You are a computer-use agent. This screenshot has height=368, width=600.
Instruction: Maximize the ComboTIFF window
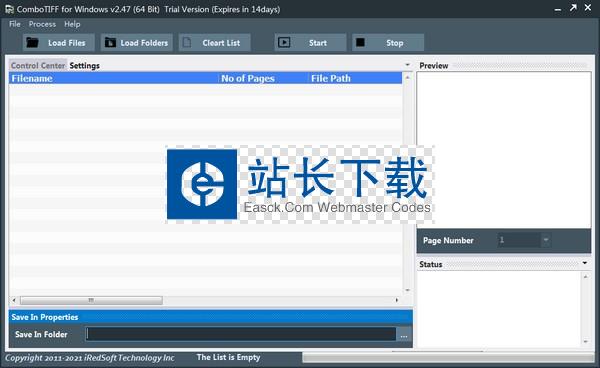573,8
